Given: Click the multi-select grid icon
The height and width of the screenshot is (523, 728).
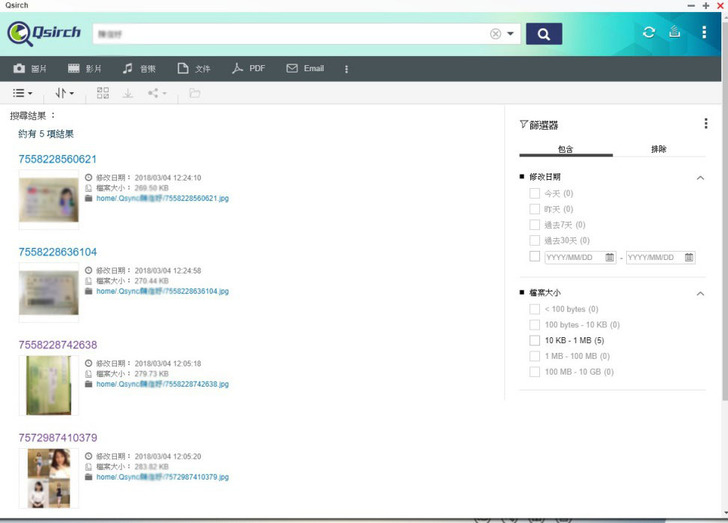Looking at the screenshot, I should click(103, 93).
